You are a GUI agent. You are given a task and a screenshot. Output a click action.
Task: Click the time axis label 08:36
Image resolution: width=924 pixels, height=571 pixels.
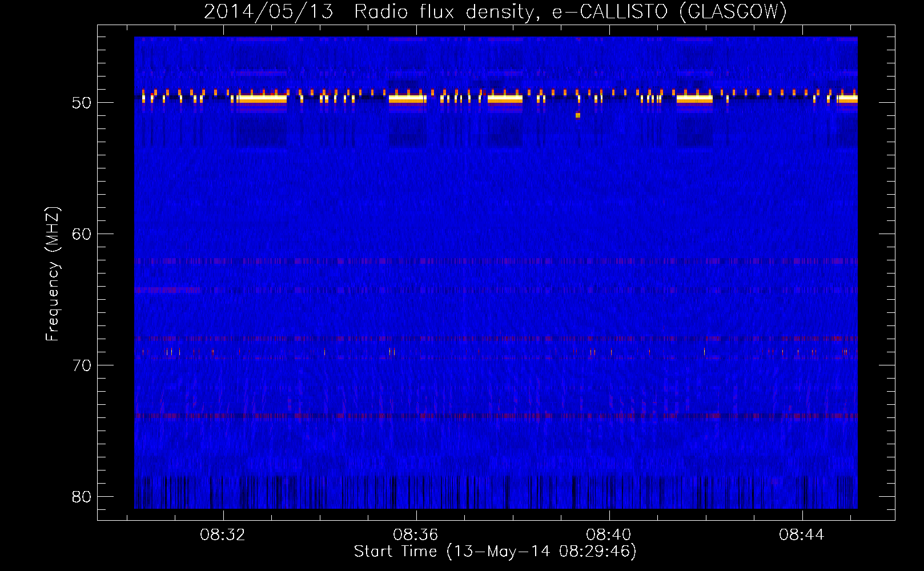point(416,535)
